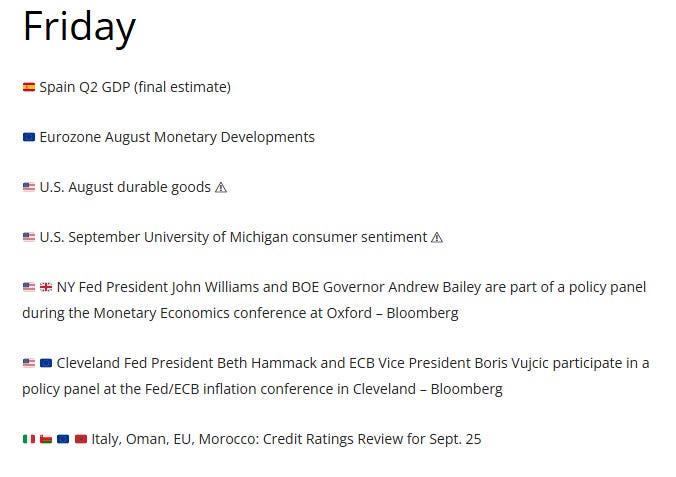This screenshot has width=676, height=477.
Task: Click the EU flag beside Eurozone August Monetary
Action: coord(29,137)
